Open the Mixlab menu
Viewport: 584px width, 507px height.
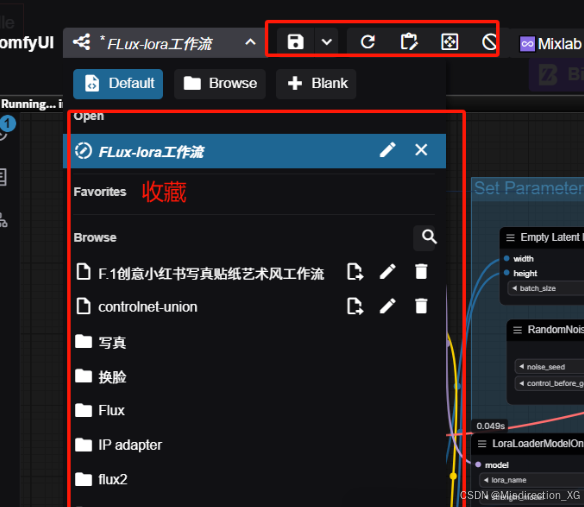pyautogui.click(x=550, y=44)
